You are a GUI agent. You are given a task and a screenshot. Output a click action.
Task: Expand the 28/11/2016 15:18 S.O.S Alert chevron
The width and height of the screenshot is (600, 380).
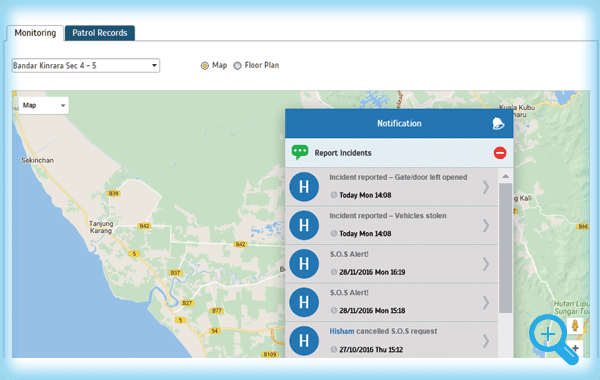[x=486, y=302]
